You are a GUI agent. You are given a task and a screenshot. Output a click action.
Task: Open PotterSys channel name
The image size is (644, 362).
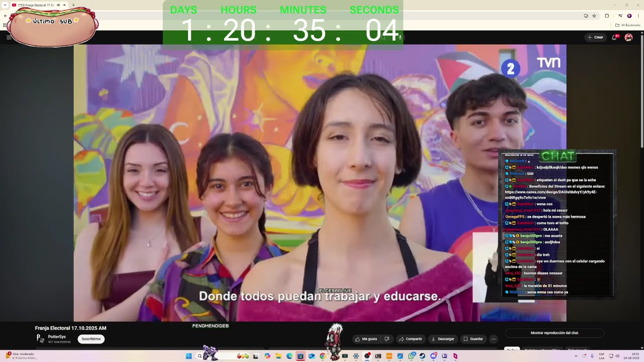point(57,336)
